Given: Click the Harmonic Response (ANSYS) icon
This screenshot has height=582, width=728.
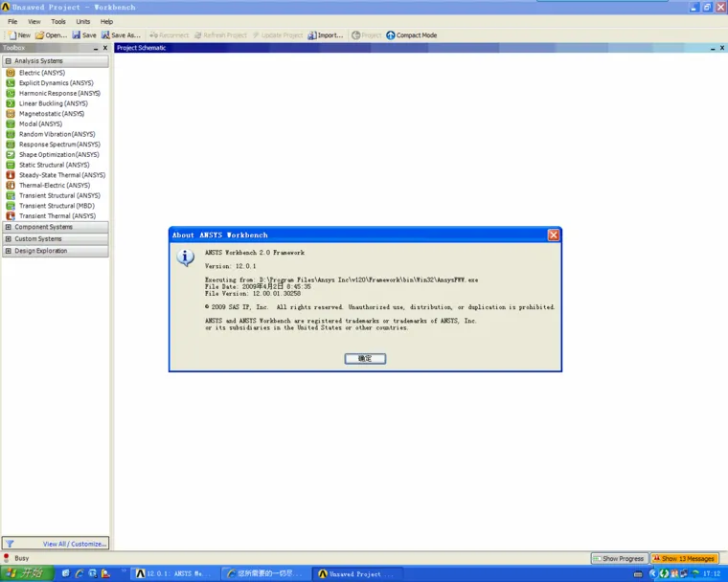Looking at the screenshot, I should pyautogui.click(x=11, y=93).
